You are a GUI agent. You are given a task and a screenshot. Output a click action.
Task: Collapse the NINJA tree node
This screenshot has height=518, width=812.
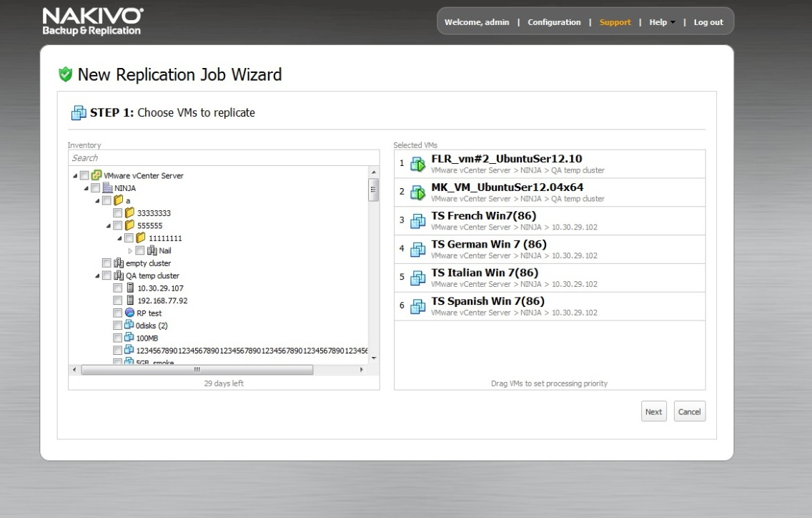point(86,188)
